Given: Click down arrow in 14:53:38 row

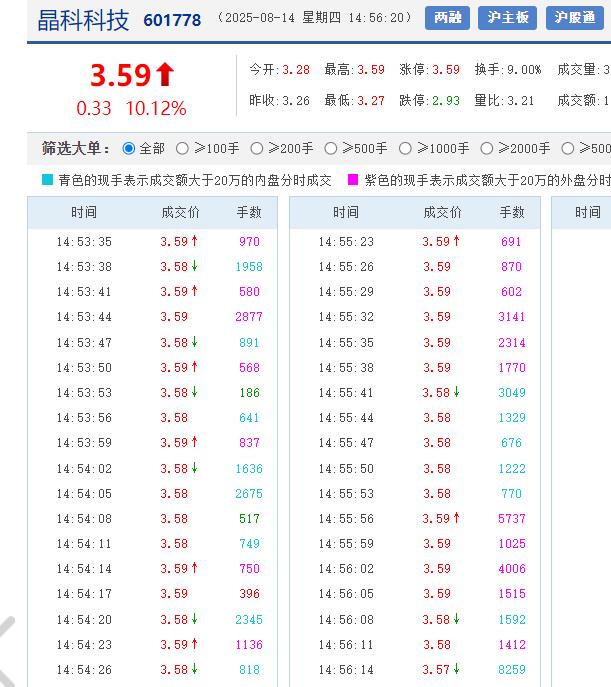Looking at the screenshot, I should pos(194,266).
